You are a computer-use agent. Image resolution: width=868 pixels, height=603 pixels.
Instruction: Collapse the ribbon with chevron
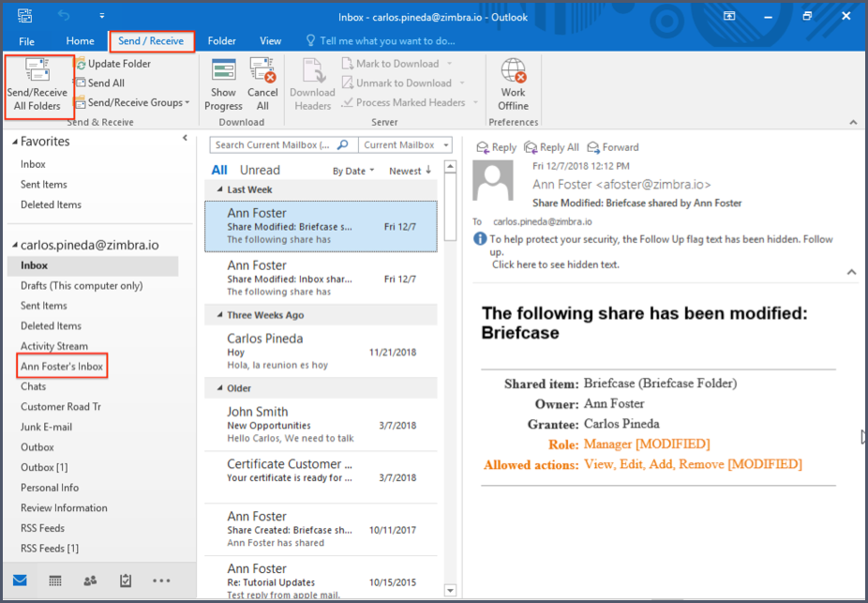pyautogui.click(x=853, y=122)
